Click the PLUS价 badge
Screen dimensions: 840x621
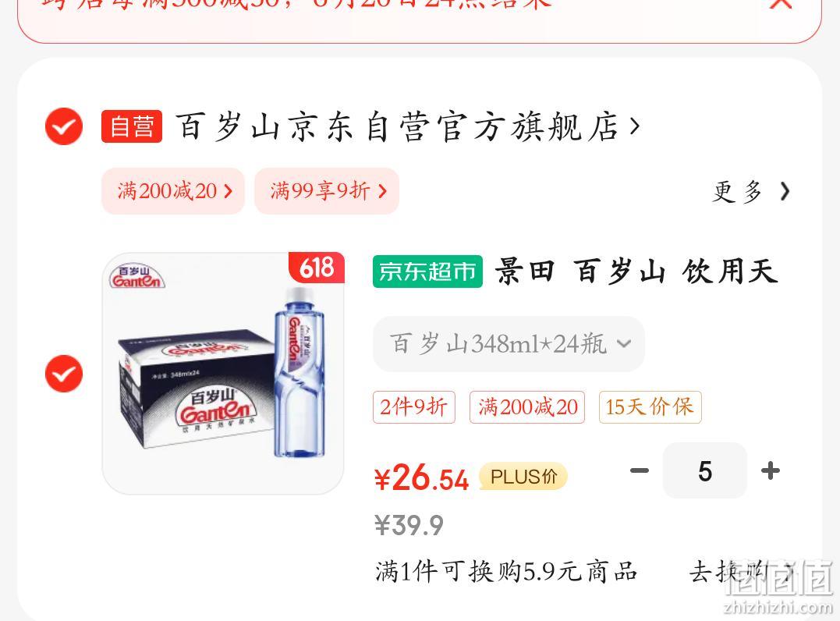coord(523,477)
